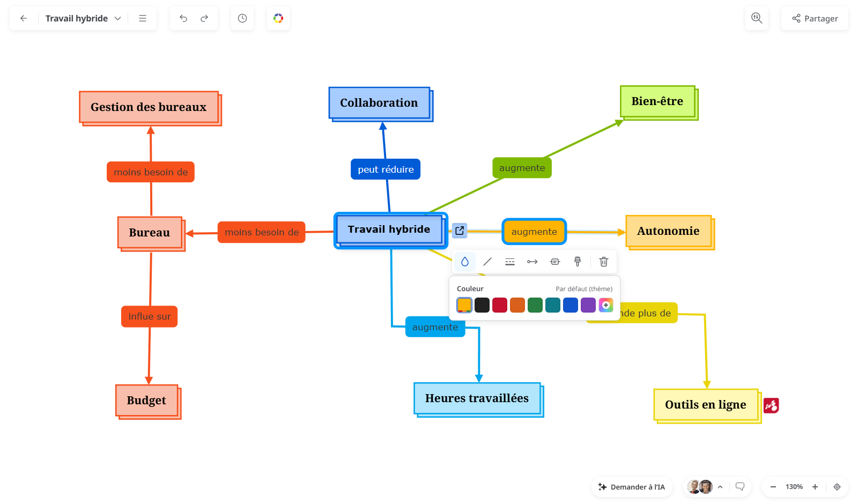The width and height of the screenshot is (858, 504).
Task: Go back with the left arrow icon
Action: [x=24, y=18]
